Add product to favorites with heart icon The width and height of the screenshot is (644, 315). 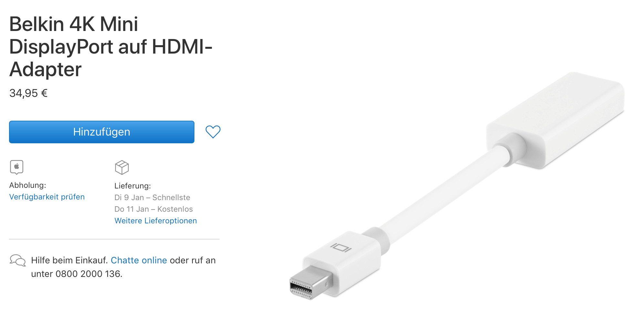213,132
